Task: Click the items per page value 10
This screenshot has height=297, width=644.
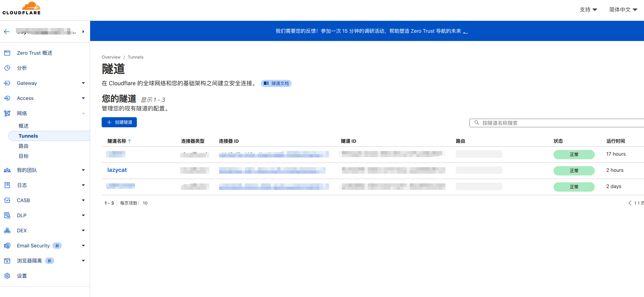Action: point(145,203)
